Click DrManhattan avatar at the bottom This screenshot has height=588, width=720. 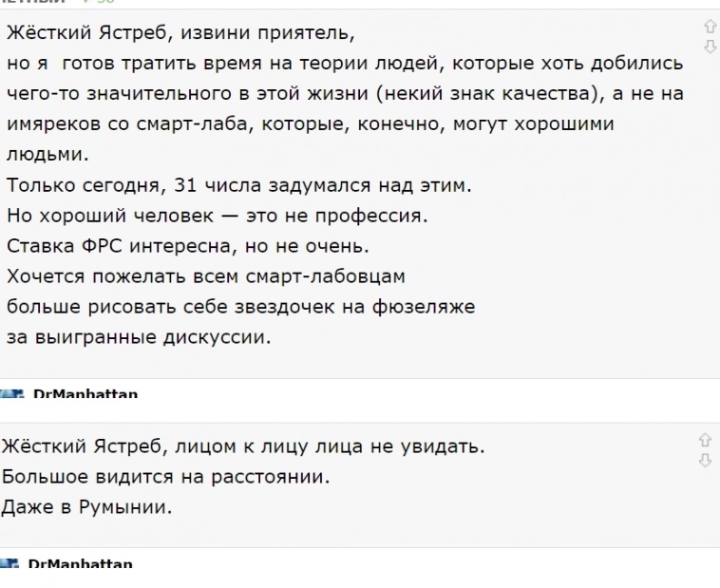coord(11,564)
